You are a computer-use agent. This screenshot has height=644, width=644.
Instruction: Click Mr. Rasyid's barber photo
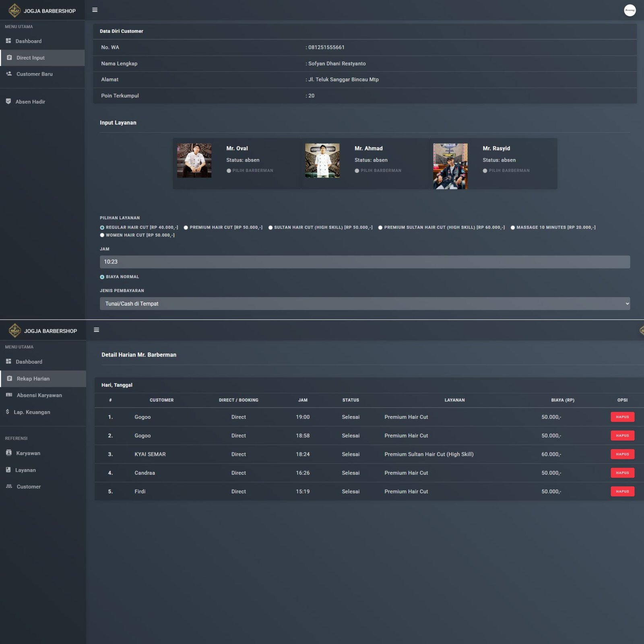[450, 166]
